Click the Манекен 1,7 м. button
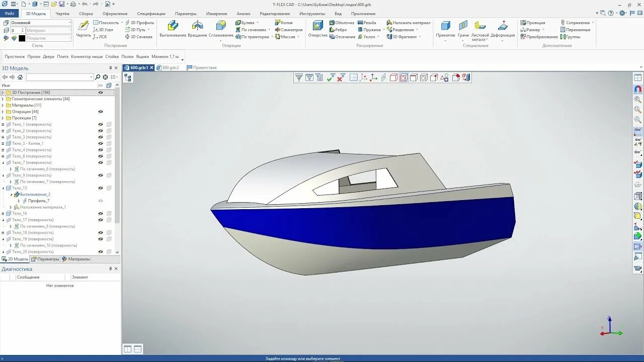 pos(166,57)
